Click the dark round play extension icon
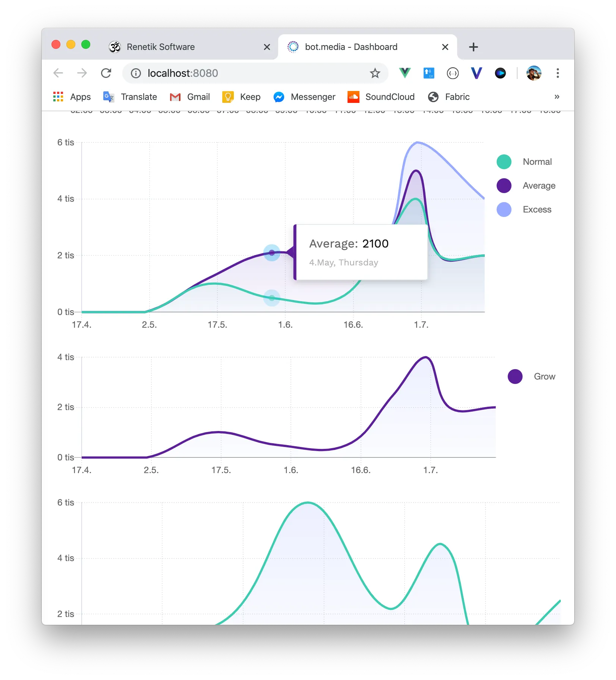 coord(500,73)
